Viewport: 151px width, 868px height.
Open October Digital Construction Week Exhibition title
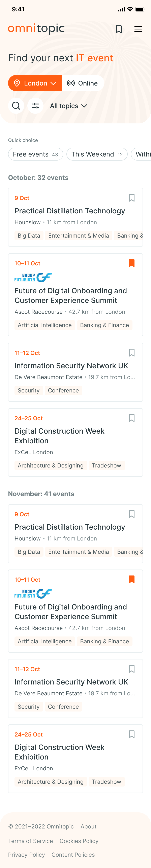click(59, 436)
